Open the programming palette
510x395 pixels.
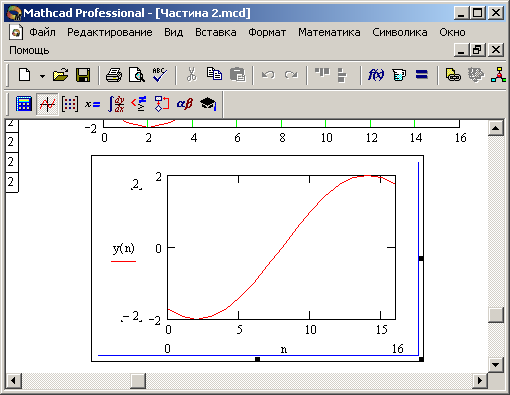tap(162, 104)
